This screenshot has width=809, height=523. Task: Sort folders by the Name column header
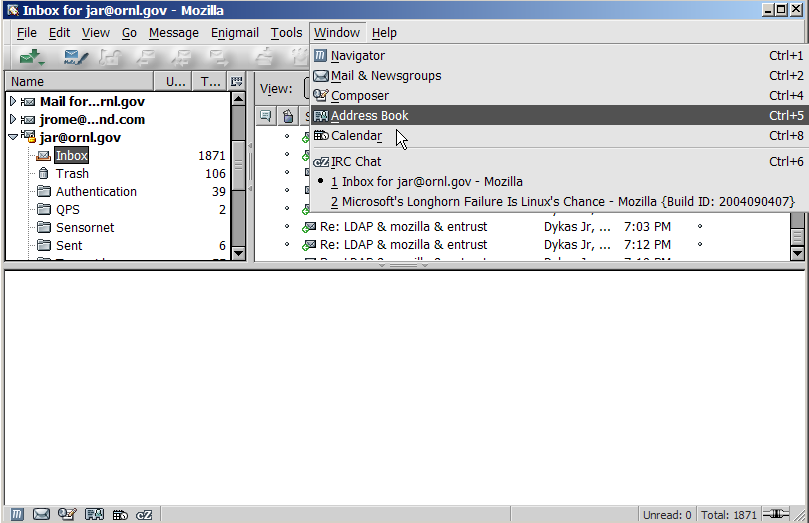click(80, 82)
